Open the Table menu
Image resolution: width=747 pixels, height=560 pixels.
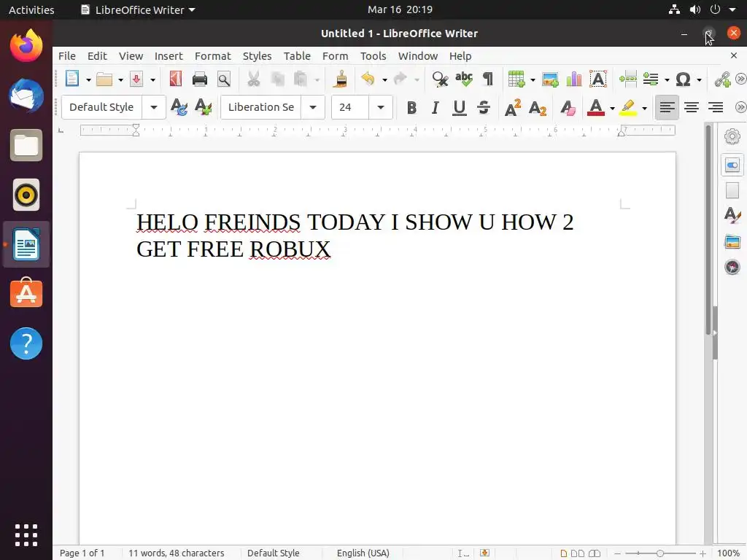coord(298,56)
